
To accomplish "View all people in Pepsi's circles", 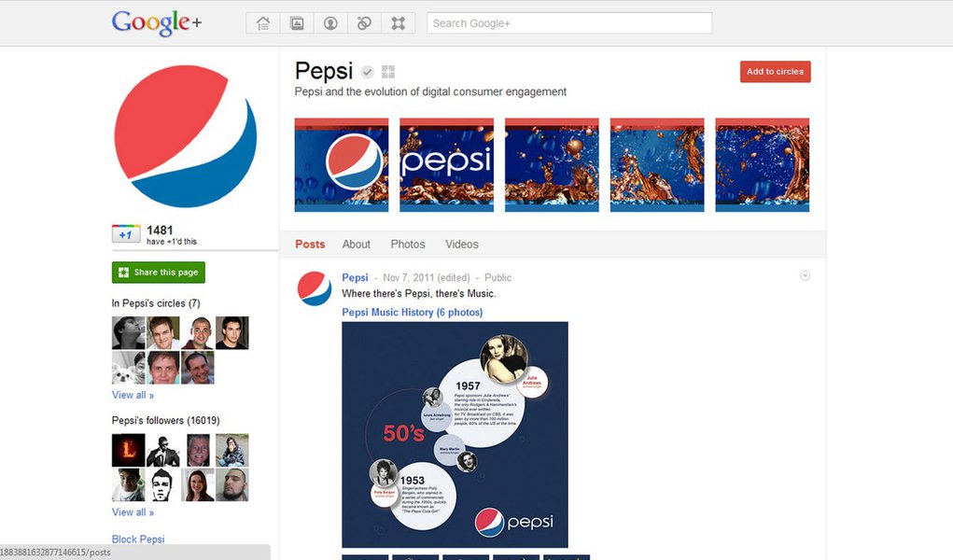I will [x=133, y=395].
